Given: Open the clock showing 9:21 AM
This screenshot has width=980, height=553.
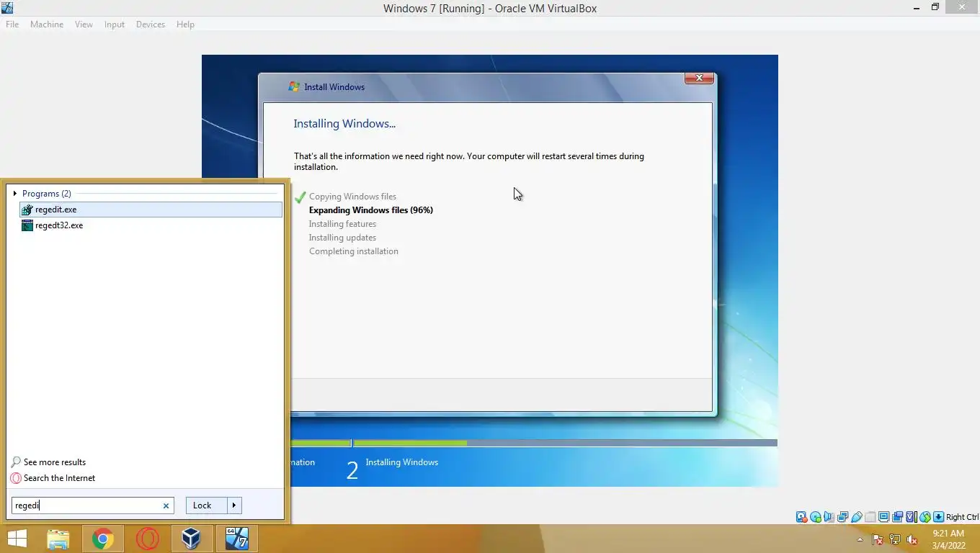Looking at the screenshot, I should [948, 539].
